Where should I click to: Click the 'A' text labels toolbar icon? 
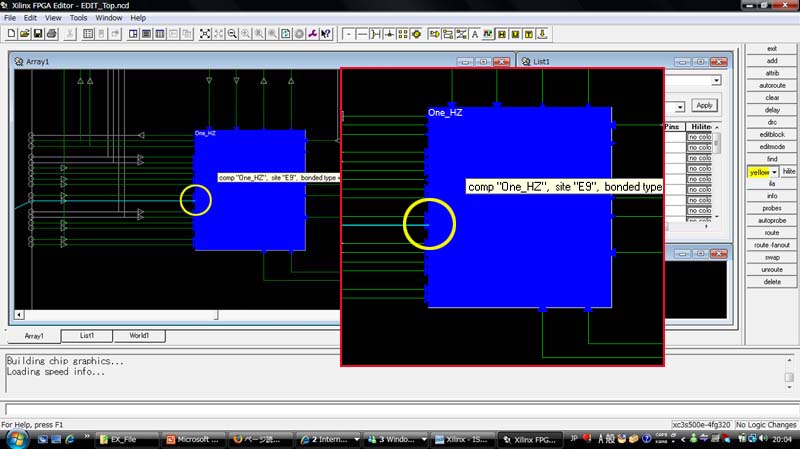(x=474, y=34)
